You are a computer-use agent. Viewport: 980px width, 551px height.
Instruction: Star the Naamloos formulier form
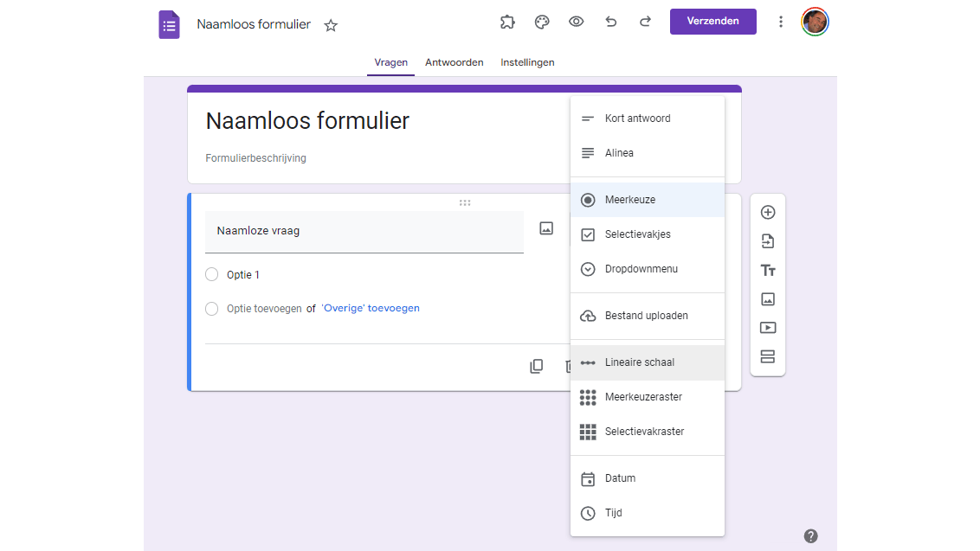coord(331,26)
